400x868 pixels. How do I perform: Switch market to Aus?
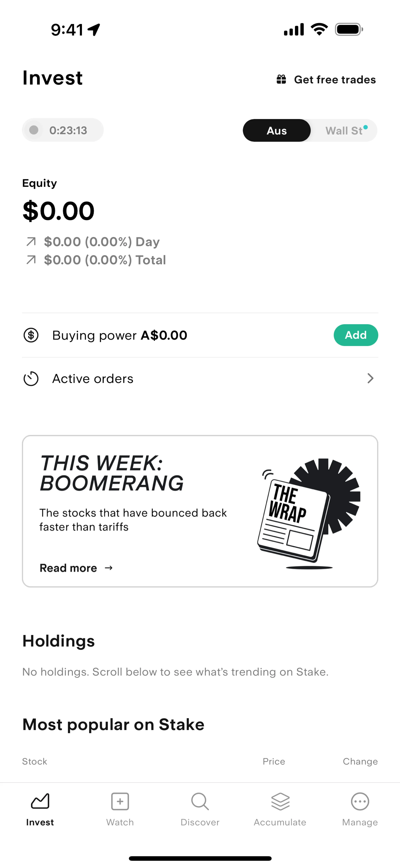(276, 131)
